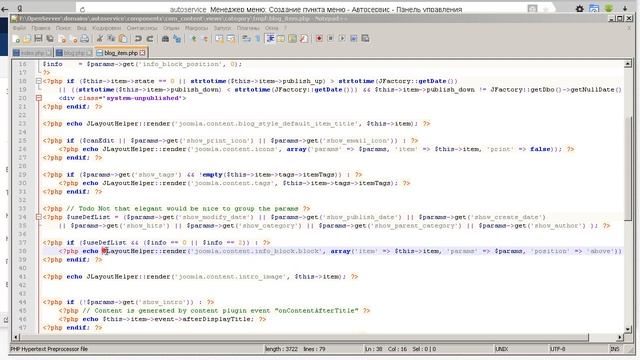Open the Поиск menu

pos(63,28)
